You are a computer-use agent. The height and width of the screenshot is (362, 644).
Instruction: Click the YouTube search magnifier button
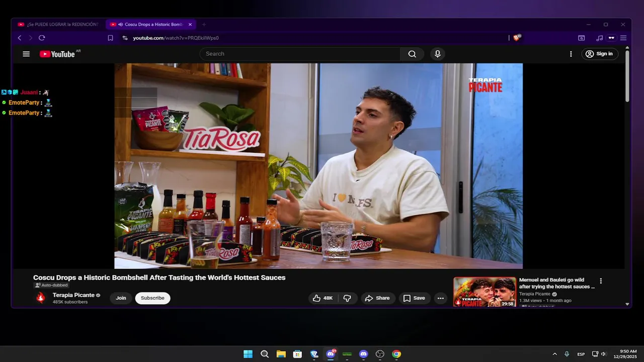click(x=412, y=54)
